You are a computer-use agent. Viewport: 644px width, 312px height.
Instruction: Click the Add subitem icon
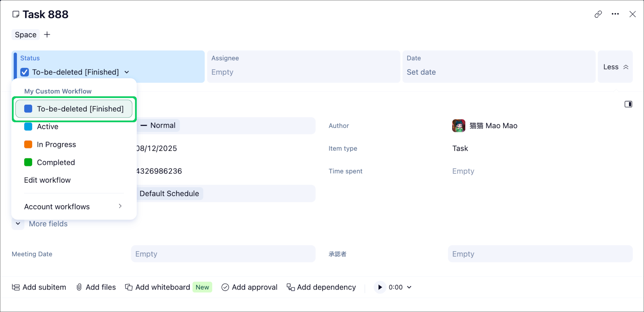click(16, 287)
